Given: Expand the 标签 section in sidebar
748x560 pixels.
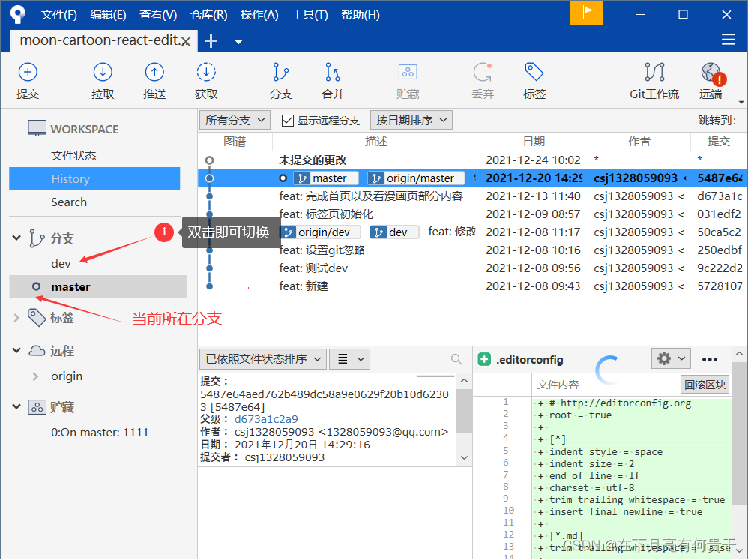Looking at the screenshot, I should (16, 317).
